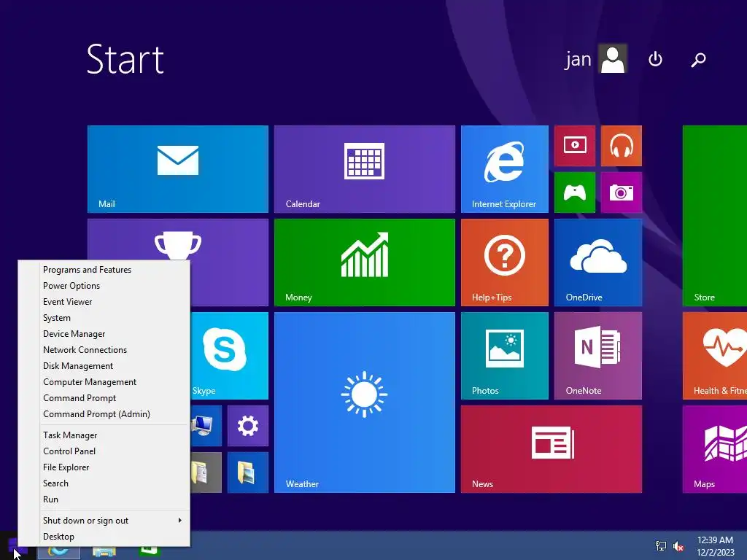747x560 pixels.
Task: Select Programs and Features
Action: tap(104, 270)
